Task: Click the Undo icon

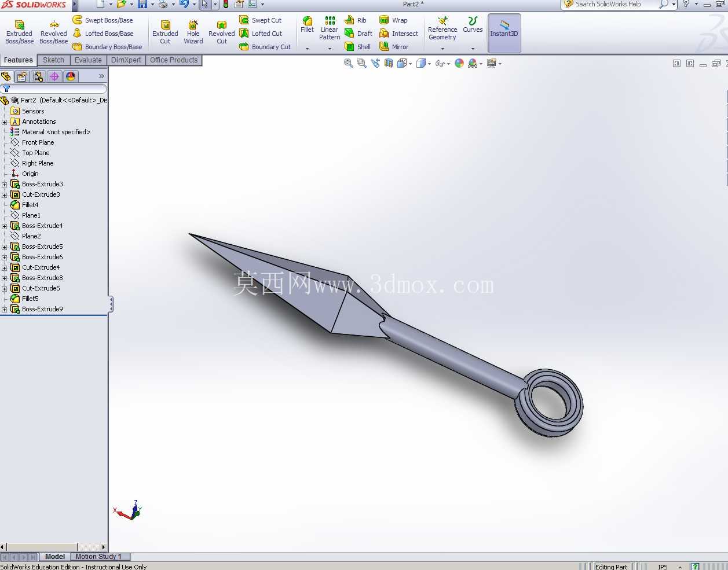Action: (x=184, y=4)
